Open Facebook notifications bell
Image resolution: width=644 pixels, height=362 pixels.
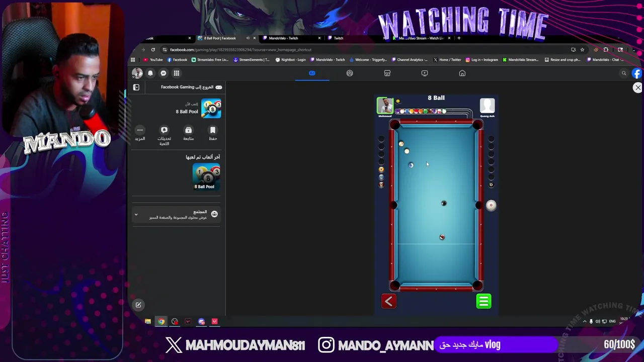pyautogui.click(x=150, y=73)
